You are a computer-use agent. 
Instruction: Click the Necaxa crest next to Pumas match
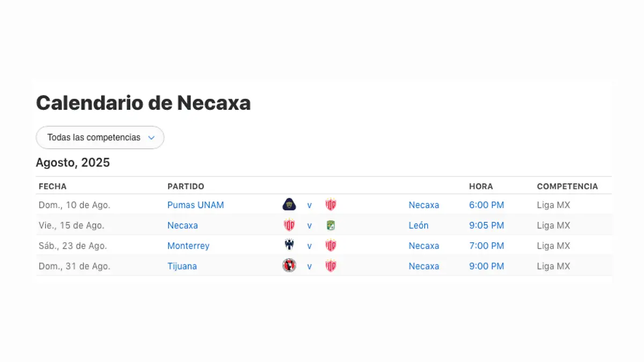[331, 204]
